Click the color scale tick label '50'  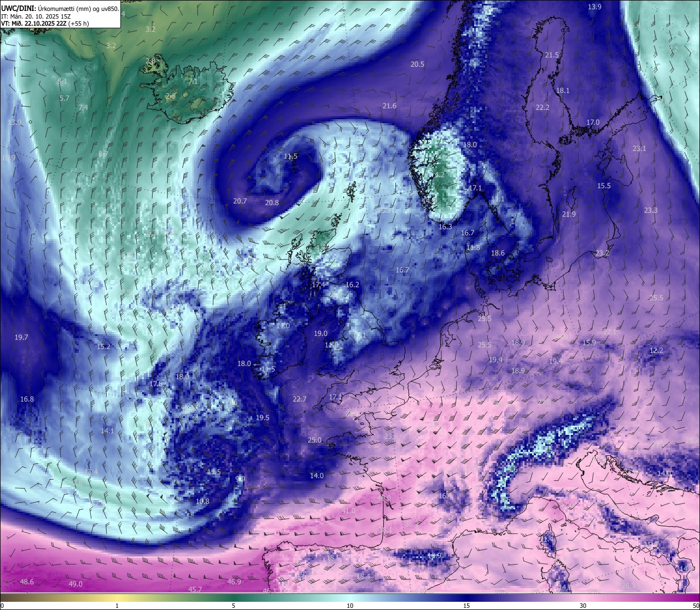point(695,606)
